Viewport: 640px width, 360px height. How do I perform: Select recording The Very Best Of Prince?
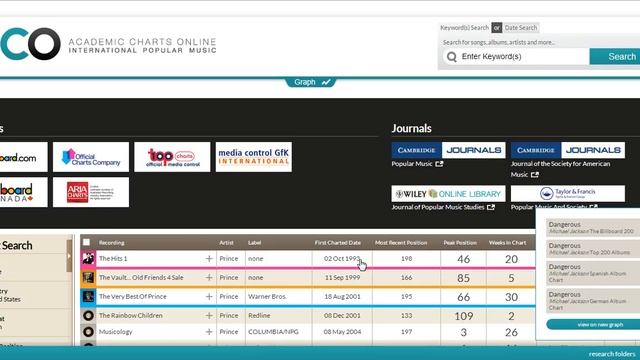point(133,297)
